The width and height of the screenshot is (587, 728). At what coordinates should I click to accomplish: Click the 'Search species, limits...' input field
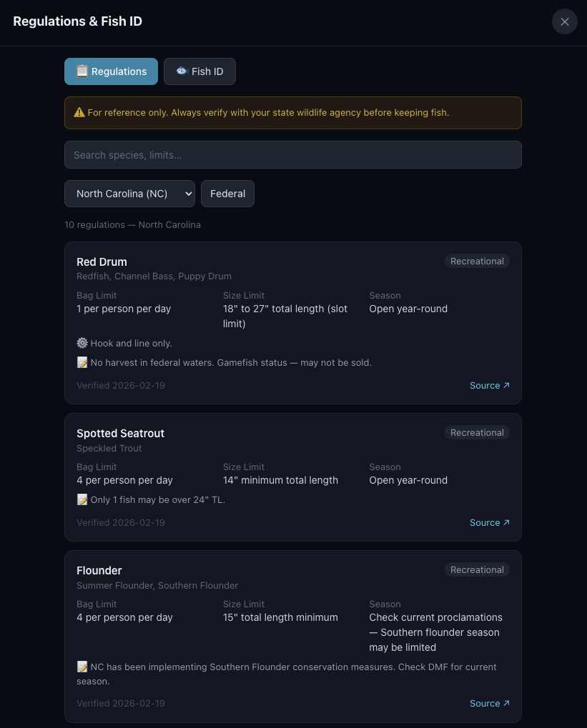point(292,154)
